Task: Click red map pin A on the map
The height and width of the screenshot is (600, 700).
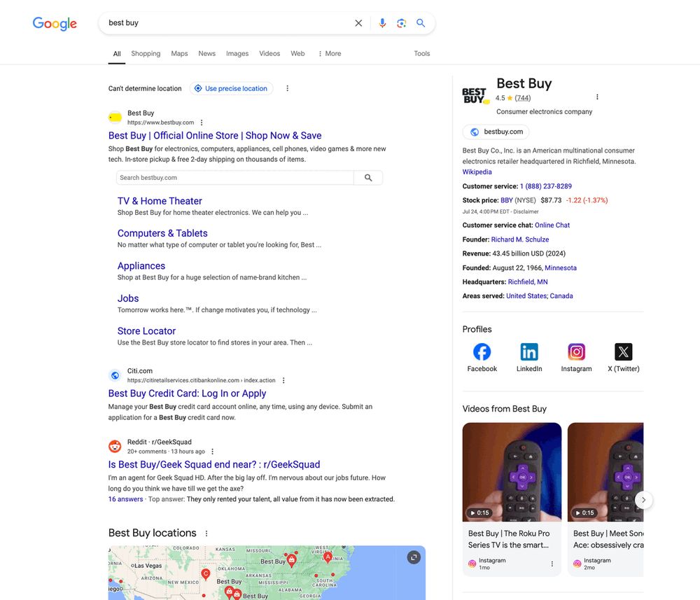Action: pos(328,557)
